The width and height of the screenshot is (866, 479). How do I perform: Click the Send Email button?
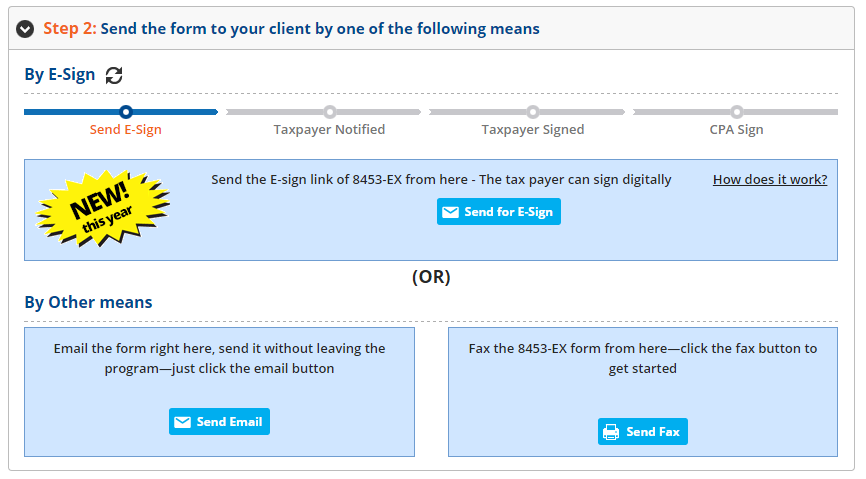tap(219, 422)
